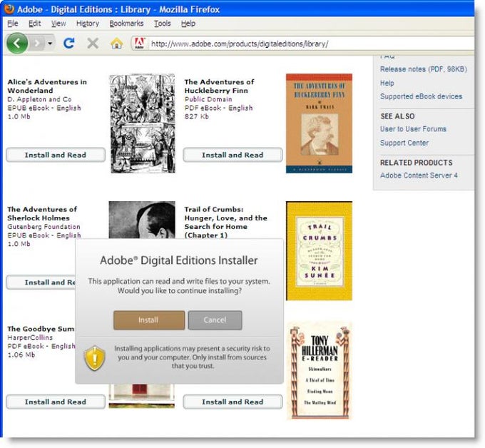Image resolution: width=485 pixels, height=448 pixels.
Task: Click the Huckleberry Finn book cover
Action: [319, 123]
